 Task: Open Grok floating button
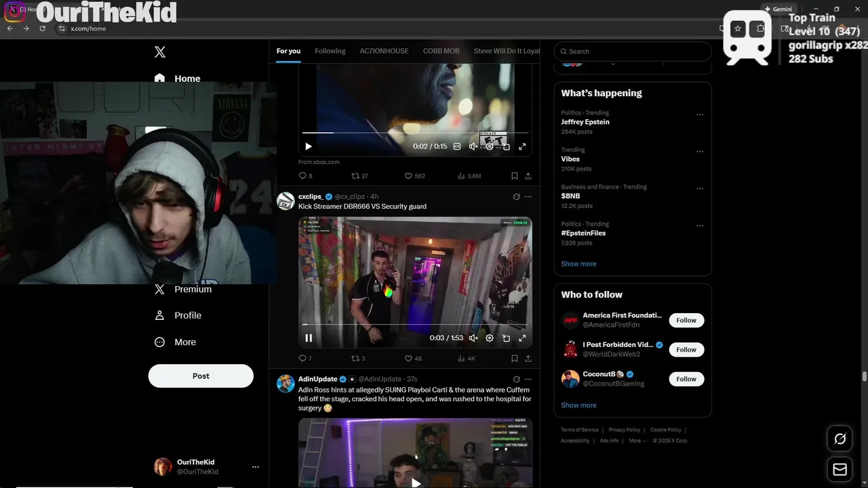pos(840,439)
